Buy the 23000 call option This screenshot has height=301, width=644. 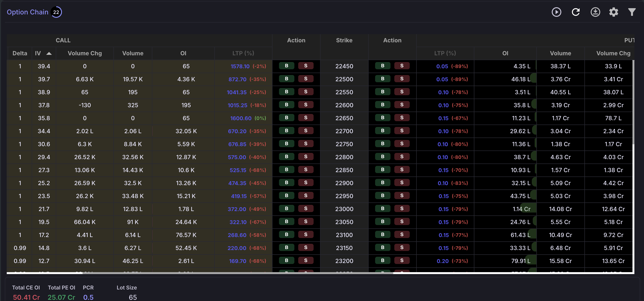(x=286, y=209)
